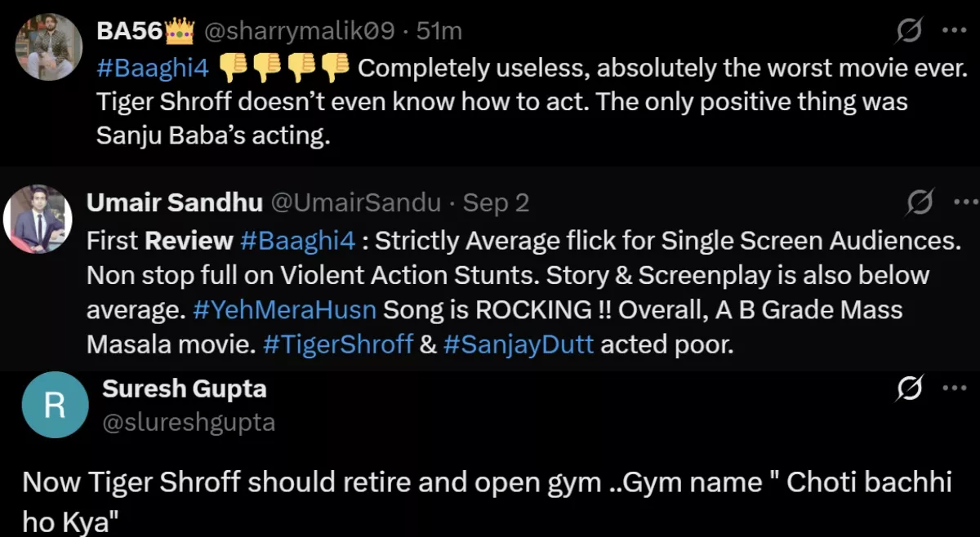Click Suresh Gupta's circular avatar
Viewport: 980px width, 537px height.
(55, 404)
